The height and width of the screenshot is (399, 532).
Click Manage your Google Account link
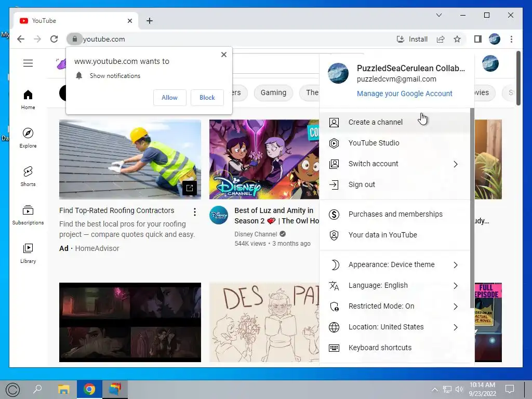point(404,94)
